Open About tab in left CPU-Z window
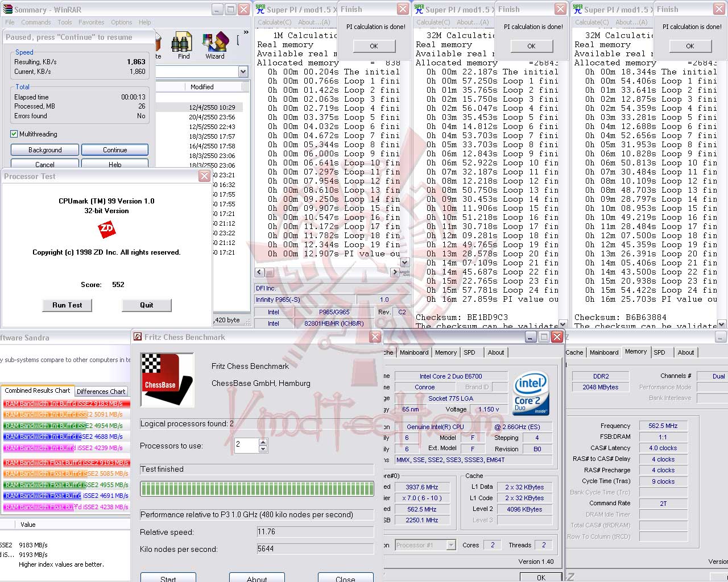The image size is (728, 582). [x=496, y=352]
